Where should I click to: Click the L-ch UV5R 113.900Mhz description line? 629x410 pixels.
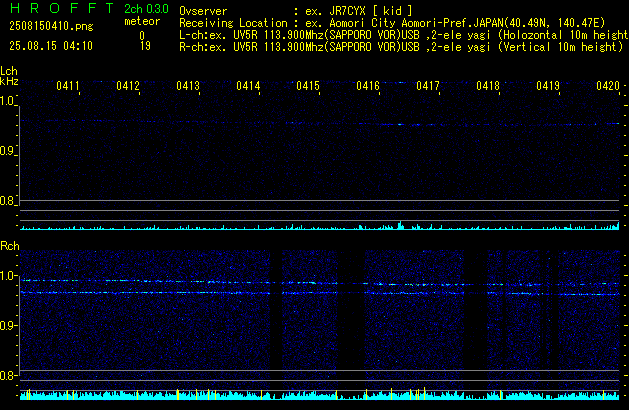coord(404,35)
